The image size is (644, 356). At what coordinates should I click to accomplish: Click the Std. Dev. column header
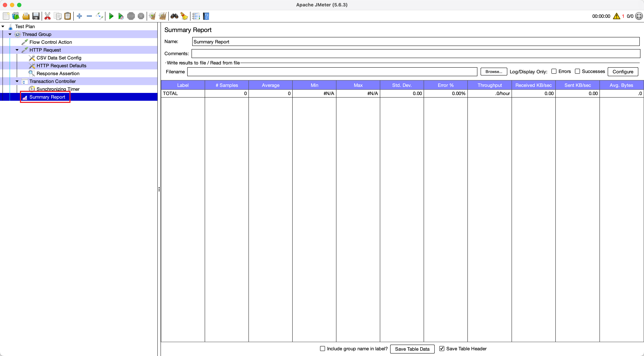[x=402, y=85]
